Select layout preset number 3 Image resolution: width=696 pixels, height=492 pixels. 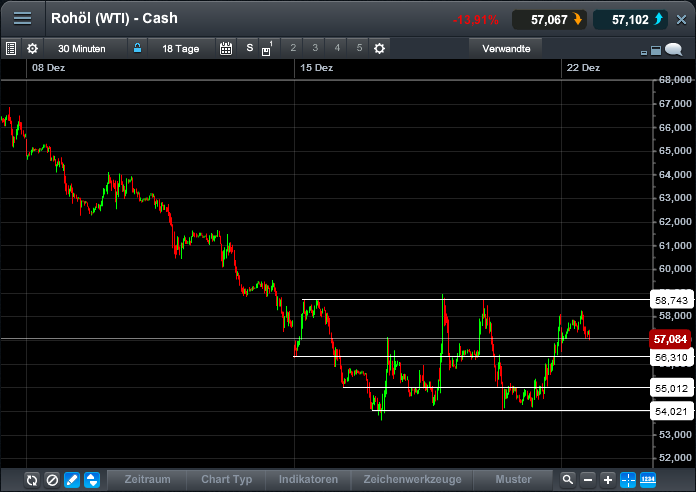[314, 48]
